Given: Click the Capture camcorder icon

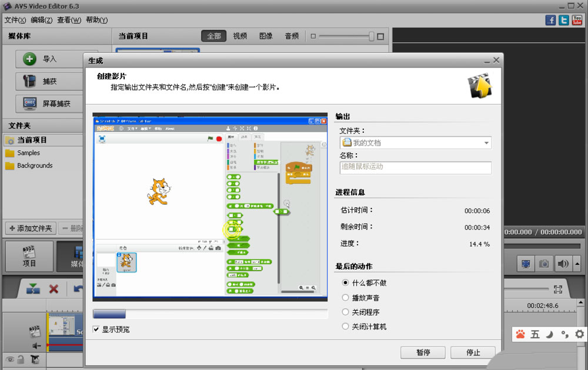Looking at the screenshot, I should coord(29,81).
